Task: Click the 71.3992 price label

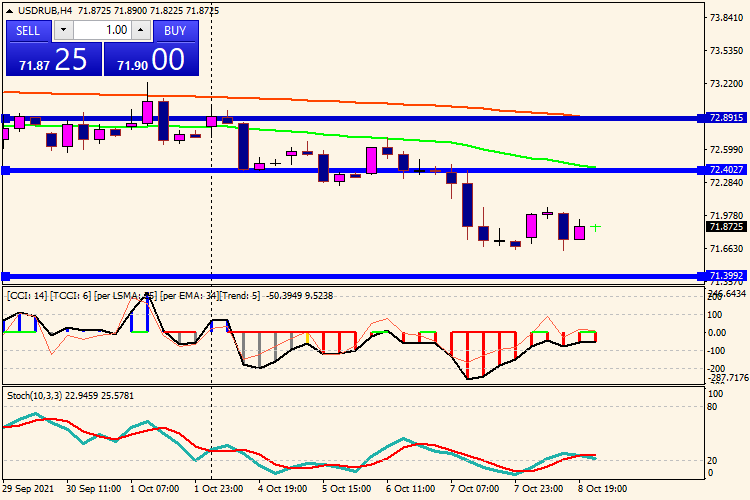Action: pos(726,276)
